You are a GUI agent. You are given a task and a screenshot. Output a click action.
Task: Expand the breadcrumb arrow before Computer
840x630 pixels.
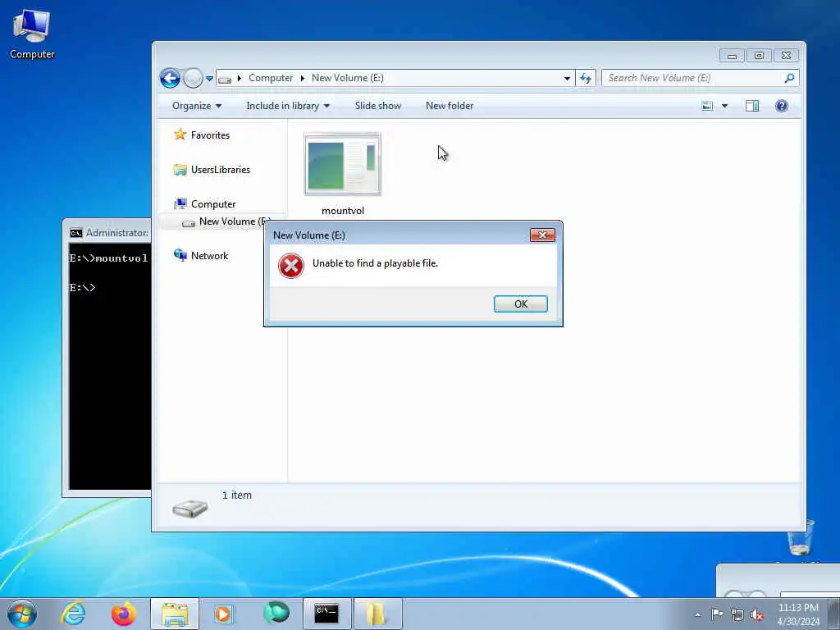(x=240, y=78)
